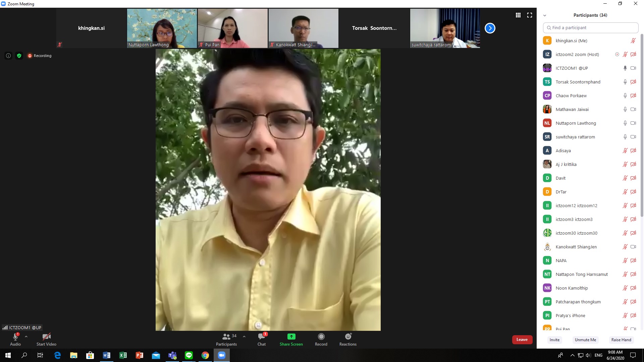The width and height of the screenshot is (644, 362).
Task: Click the microphone icon for ICTZOOM1 @UP
Action: pos(625,68)
